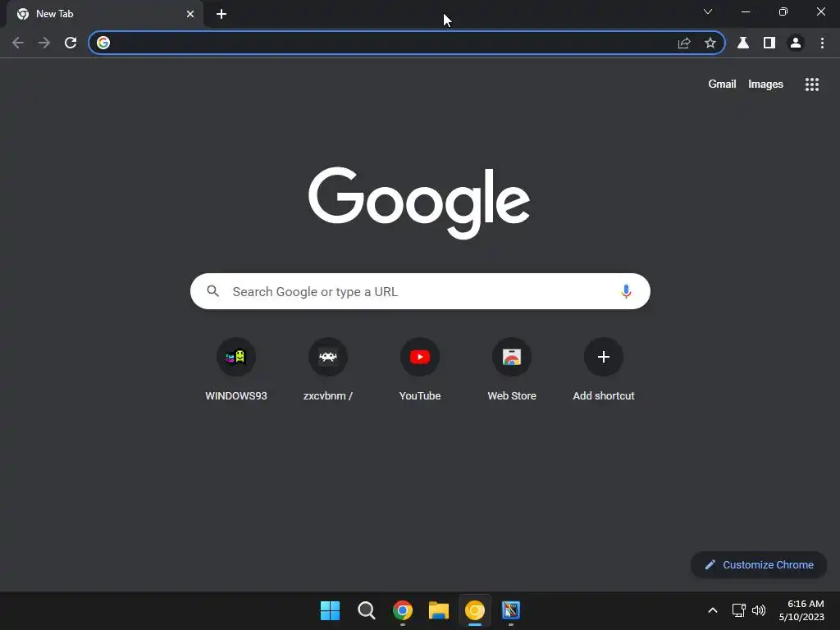This screenshot has width=840, height=630.
Task: Open File Explorer from the taskbar
Action: point(439,610)
